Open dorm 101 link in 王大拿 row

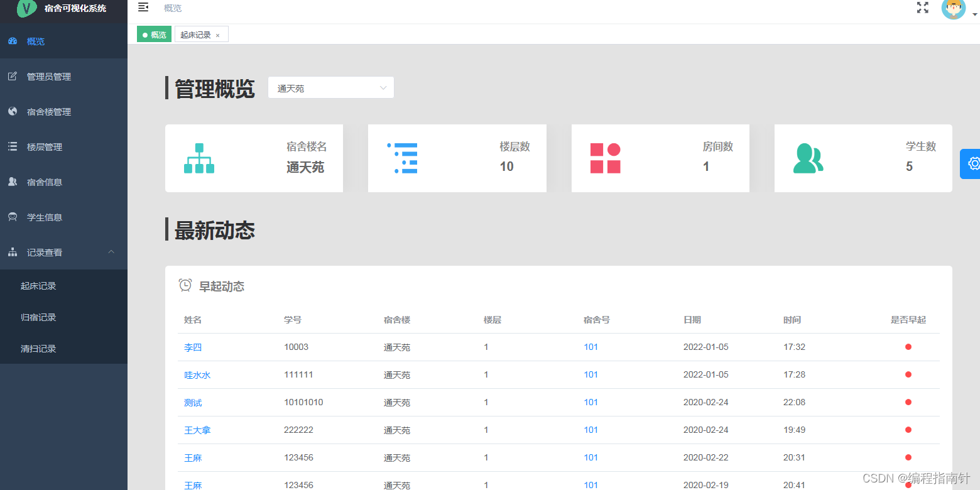pos(591,430)
